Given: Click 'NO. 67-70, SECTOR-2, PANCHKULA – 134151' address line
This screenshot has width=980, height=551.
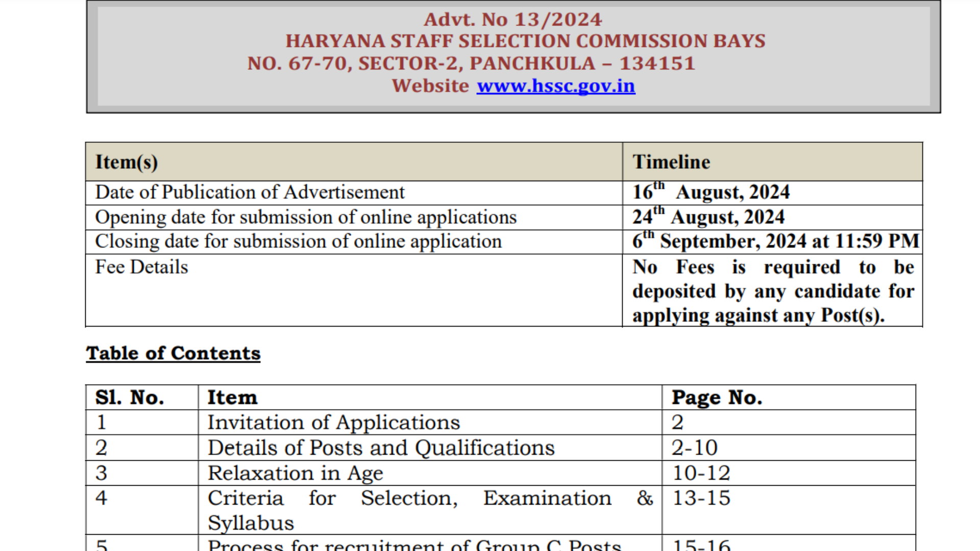Looking at the screenshot, I should pyautogui.click(x=471, y=63).
